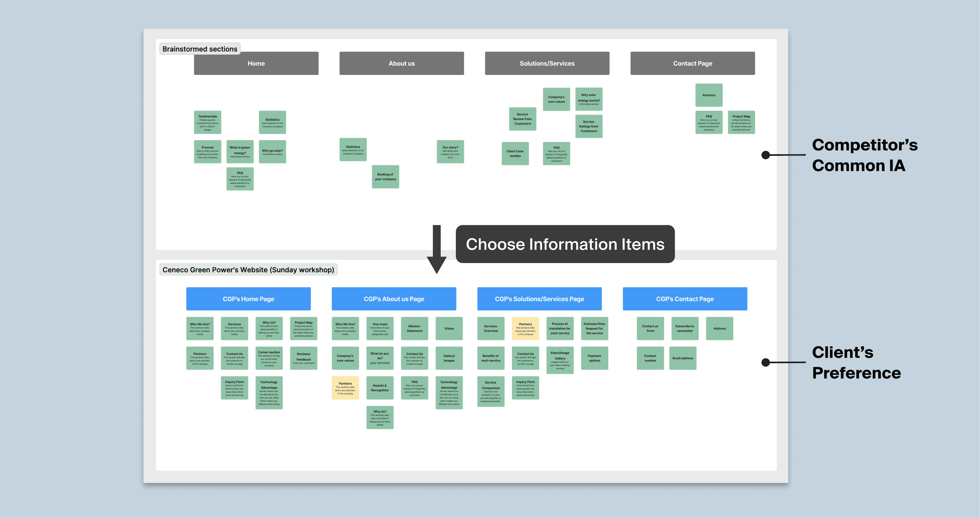The image size is (980, 518).
Task: Select yellow Partners note on CGP's Solutions/Services Page
Action: [525, 328]
